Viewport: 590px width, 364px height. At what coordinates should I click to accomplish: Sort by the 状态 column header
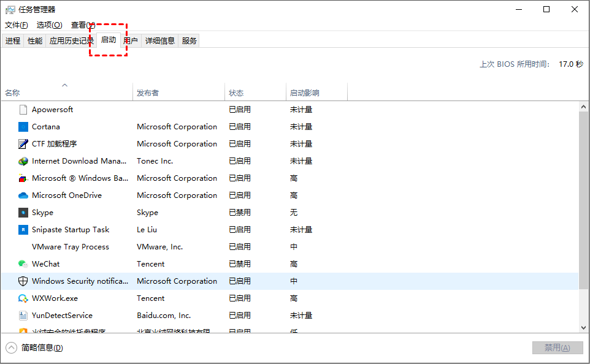256,93
